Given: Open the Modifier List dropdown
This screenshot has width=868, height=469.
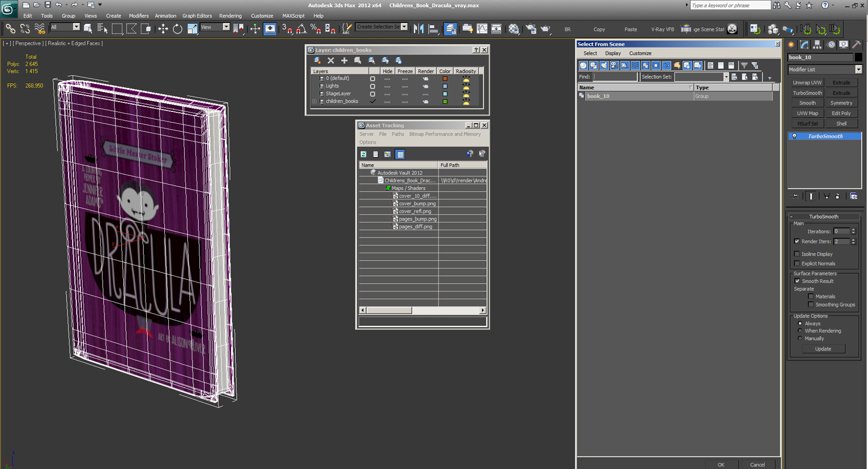Looking at the screenshot, I should (859, 69).
